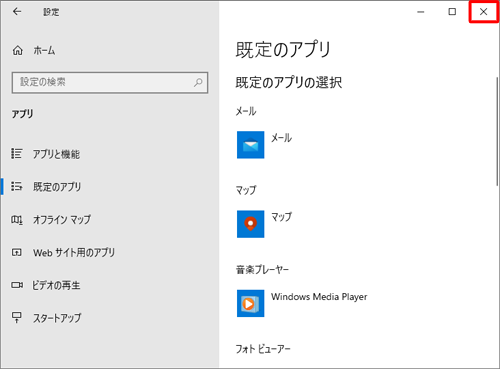Screen dimensions: 500x369
Task: Select the 既定のアプリ sidebar icon
Action: point(17,186)
